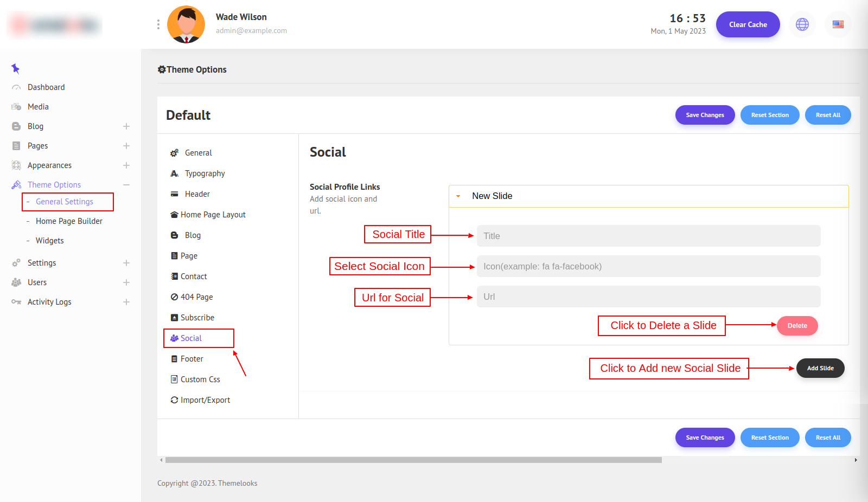The height and width of the screenshot is (502, 868).
Task: Collapse the Theme Options sidebar menu
Action: (126, 185)
